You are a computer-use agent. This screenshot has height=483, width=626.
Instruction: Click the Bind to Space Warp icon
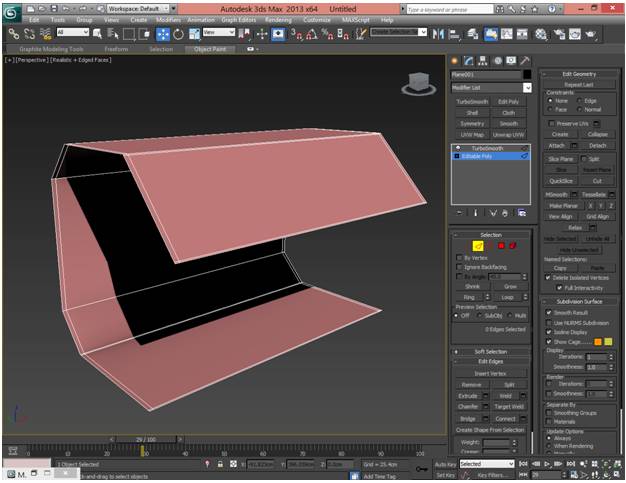tap(46, 34)
